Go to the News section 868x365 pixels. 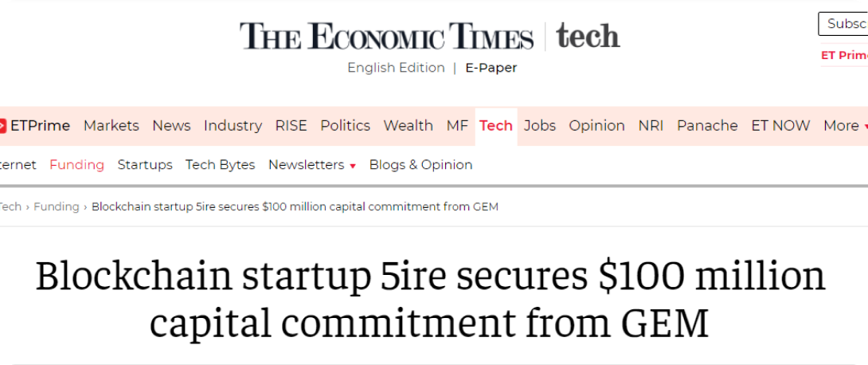pos(171,126)
